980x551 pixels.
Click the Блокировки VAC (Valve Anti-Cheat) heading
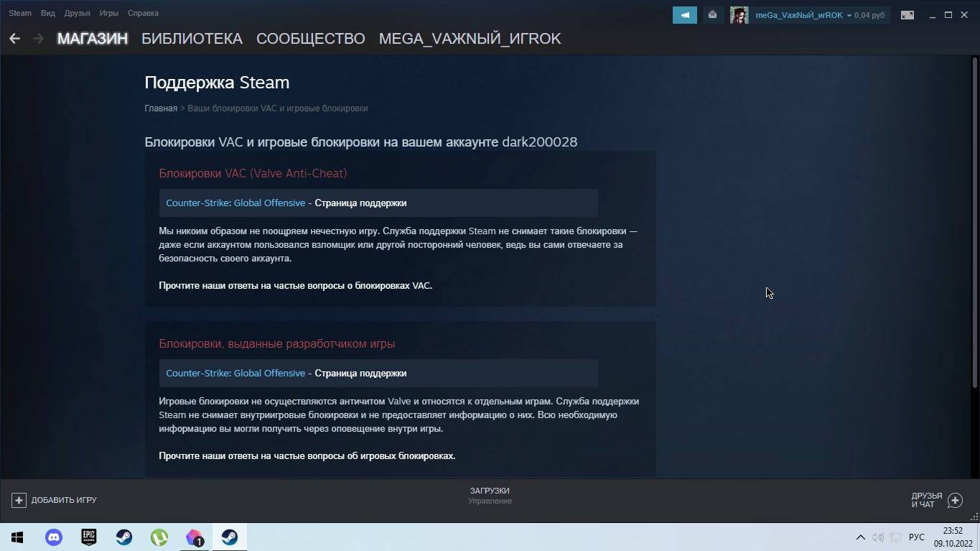(253, 174)
